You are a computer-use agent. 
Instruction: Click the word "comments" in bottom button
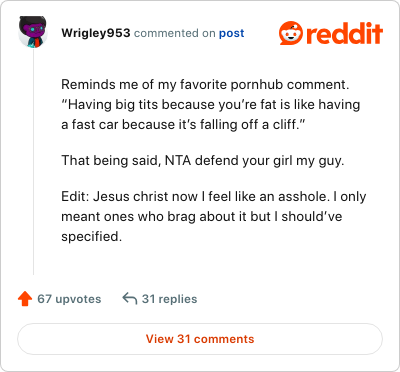click(x=224, y=339)
